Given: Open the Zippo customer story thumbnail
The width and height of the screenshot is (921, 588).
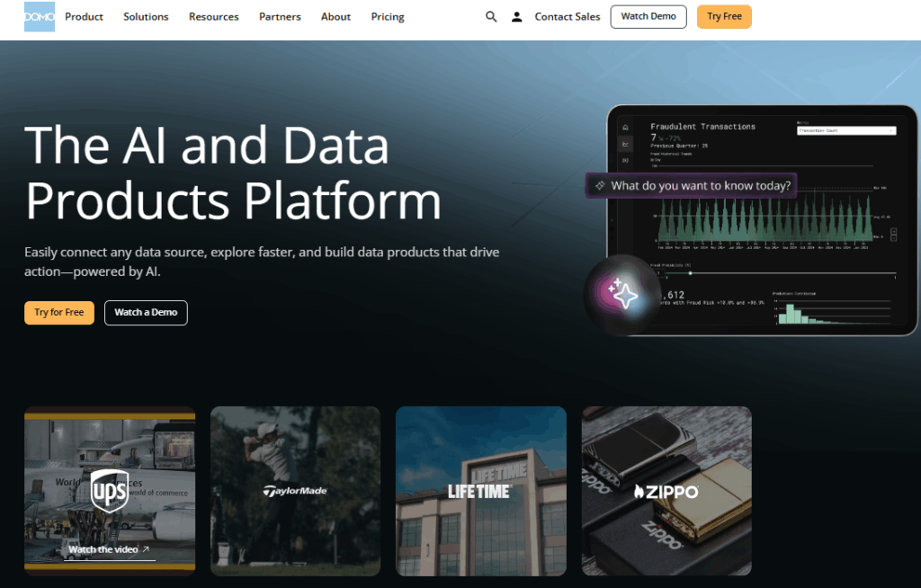Looking at the screenshot, I should [x=666, y=491].
